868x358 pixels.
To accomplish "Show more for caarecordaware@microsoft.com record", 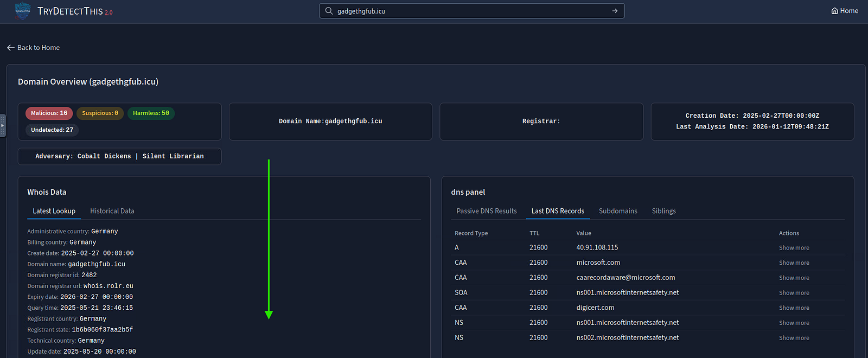I will point(794,278).
